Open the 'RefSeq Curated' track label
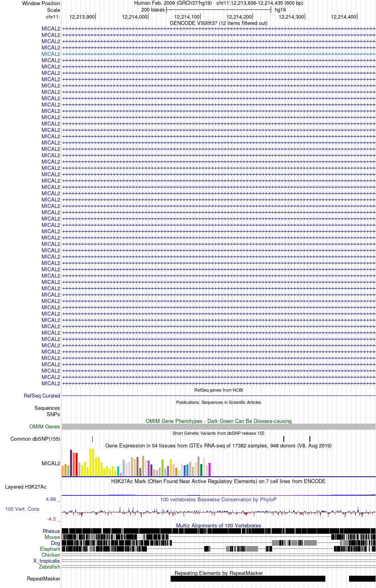 point(42,396)
